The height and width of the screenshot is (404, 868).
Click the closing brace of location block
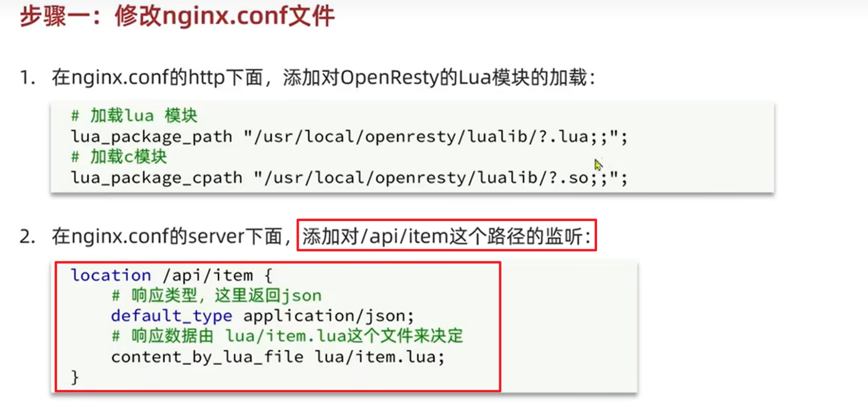click(75, 377)
